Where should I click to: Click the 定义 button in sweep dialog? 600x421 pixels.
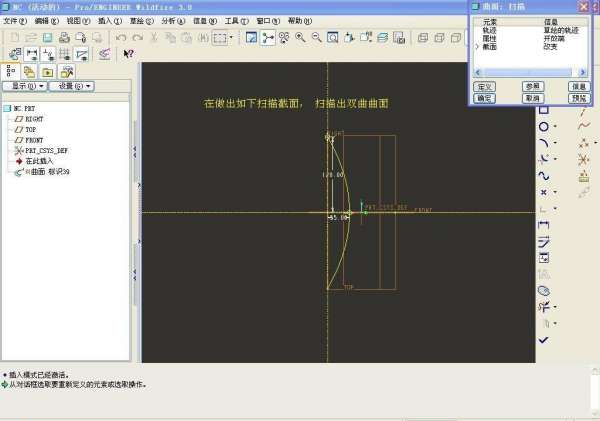[x=484, y=86]
